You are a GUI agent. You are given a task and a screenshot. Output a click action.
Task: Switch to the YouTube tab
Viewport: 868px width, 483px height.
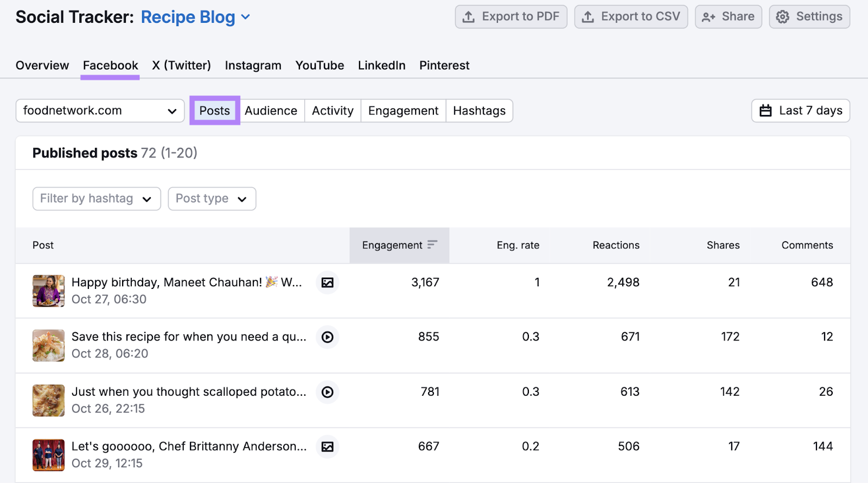320,66
